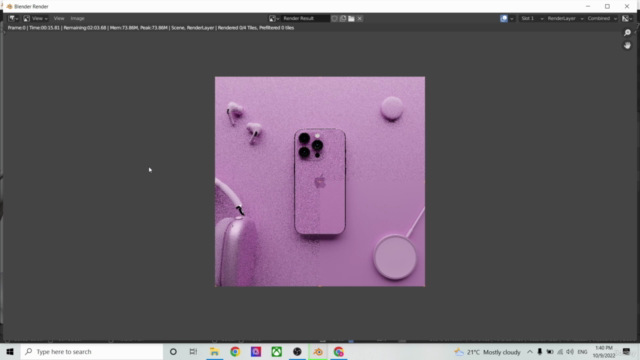This screenshot has width=640, height=360.
Task: Open the clock and calendar
Action: pos(604,352)
